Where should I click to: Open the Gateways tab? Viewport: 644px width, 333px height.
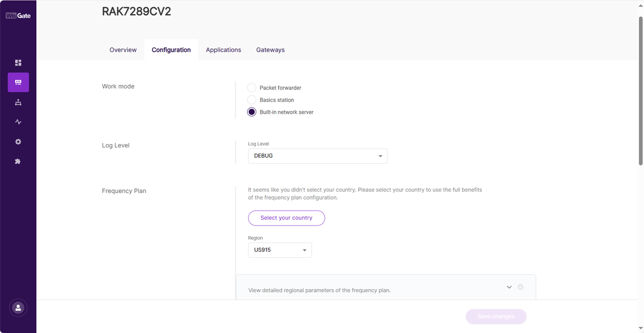tap(270, 50)
